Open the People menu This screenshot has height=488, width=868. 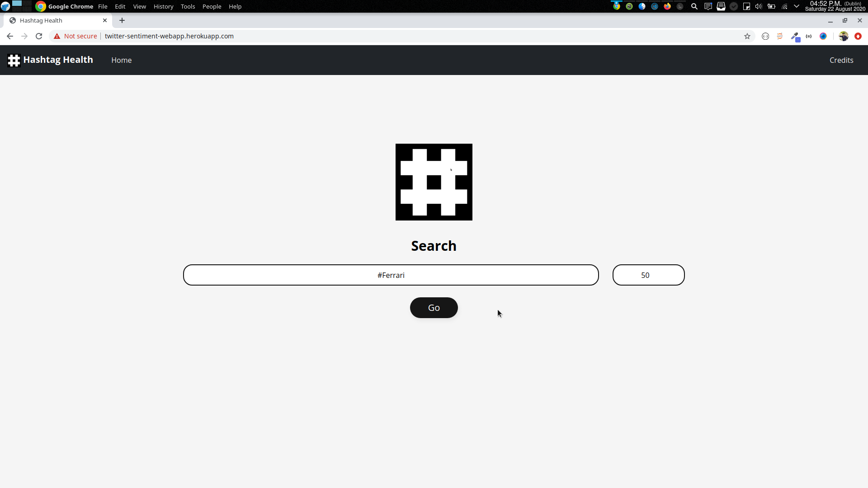coord(212,6)
